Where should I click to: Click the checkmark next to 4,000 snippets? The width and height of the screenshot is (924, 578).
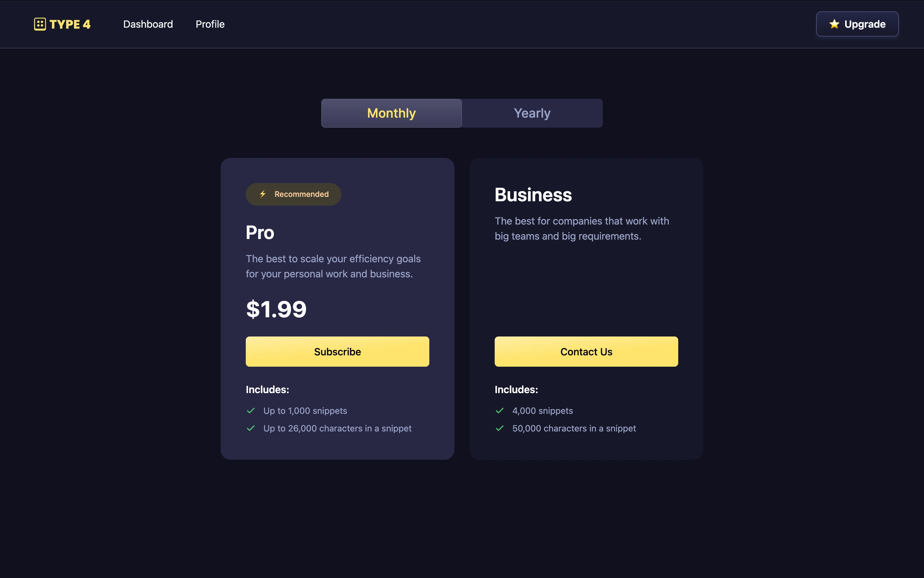[500, 411]
